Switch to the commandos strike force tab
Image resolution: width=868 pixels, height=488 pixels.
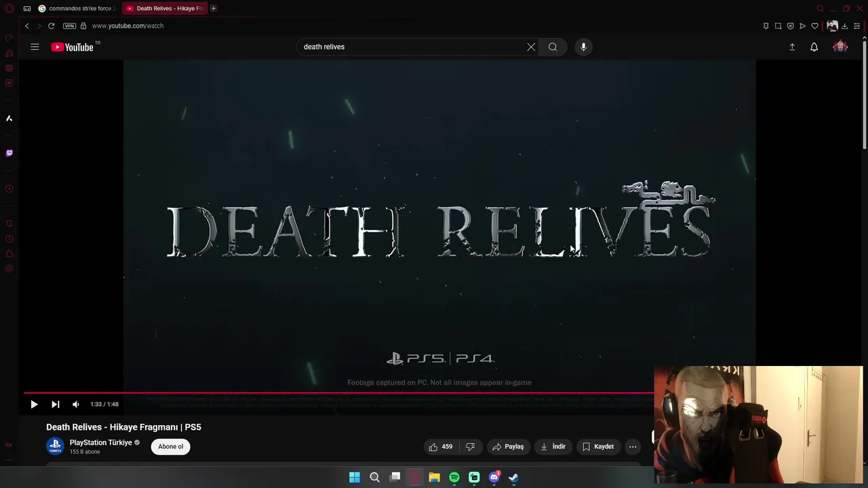click(76, 8)
